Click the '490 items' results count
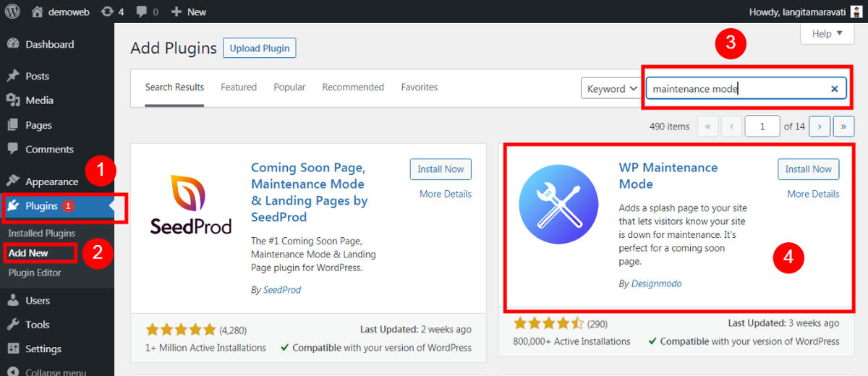The height and width of the screenshot is (376, 868). (x=670, y=127)
